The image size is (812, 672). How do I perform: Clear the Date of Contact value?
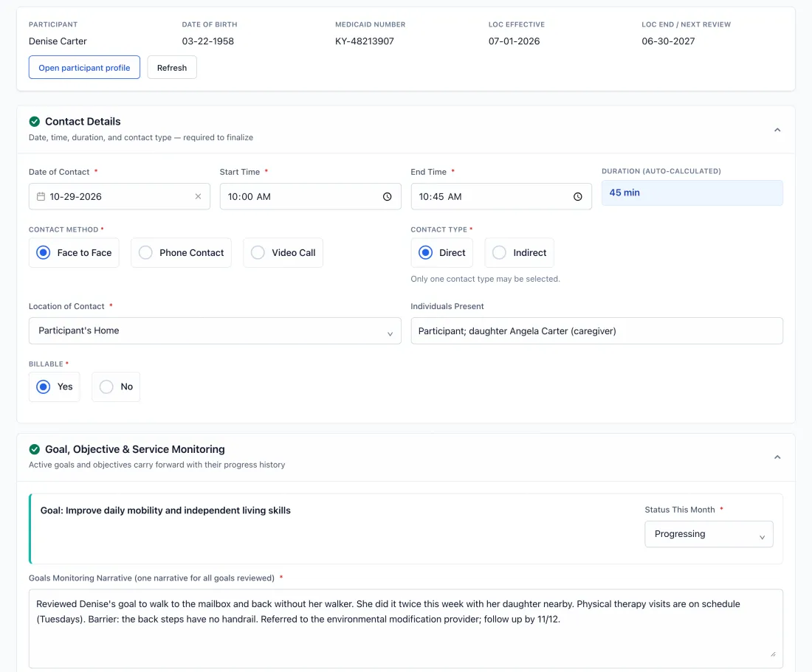coord(198,196)
